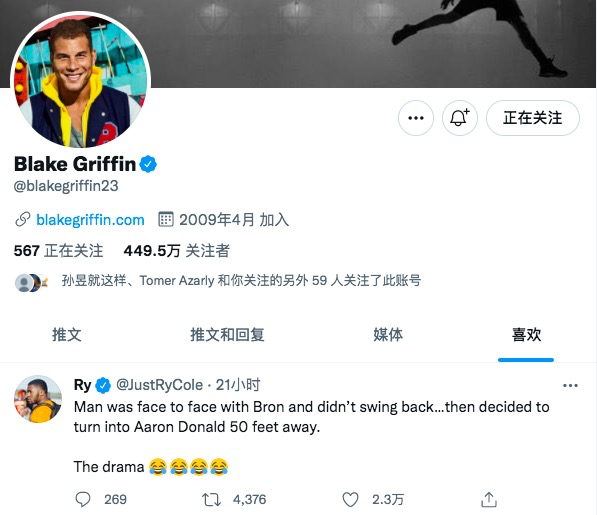Select the 喜欢 likes tab
597x515 pixels.
[x=526, y=335]
